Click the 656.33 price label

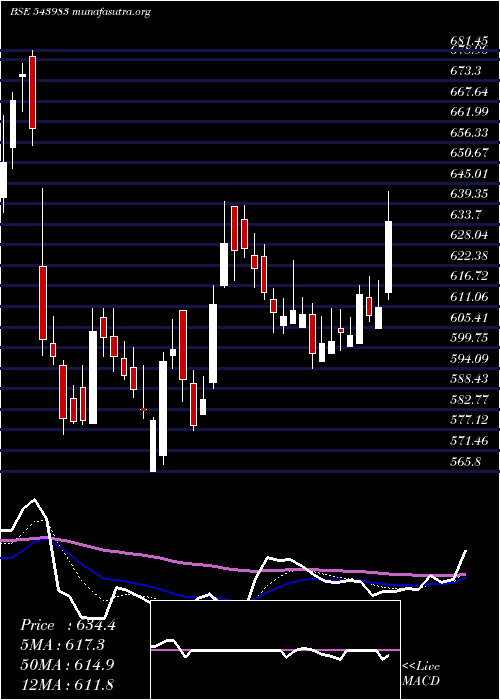(469, 132)
